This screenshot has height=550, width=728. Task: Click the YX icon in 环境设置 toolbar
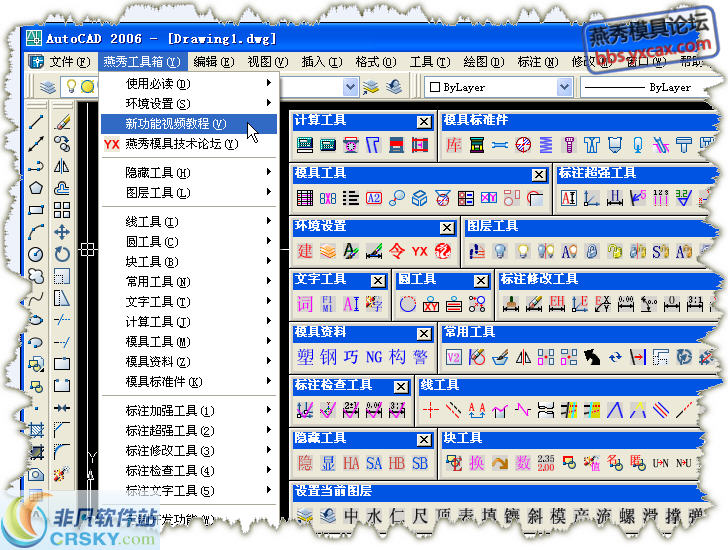420,251
